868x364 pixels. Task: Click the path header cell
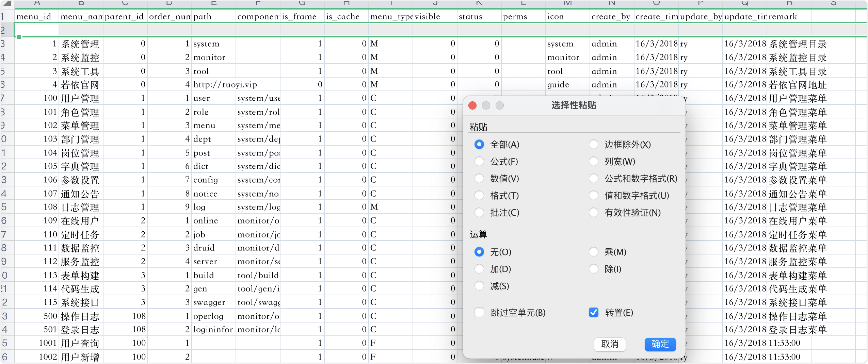tap(213, 16)
